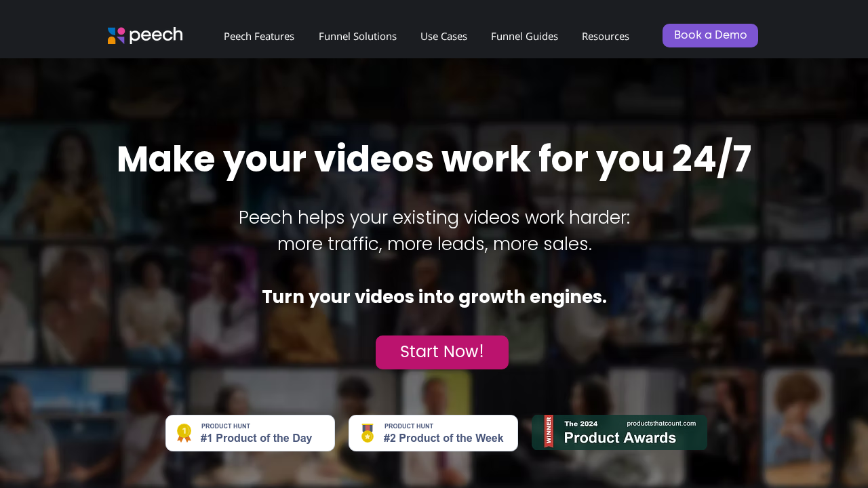Click the red WINNER ribbon icon
This screenshot has width=868, height=488.
(549, 432)
